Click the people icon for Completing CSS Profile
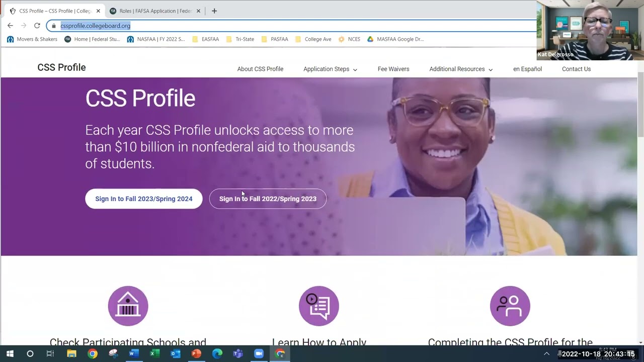Image resolution: width=644 pixels, height=362 pixels. coord(510,306)
